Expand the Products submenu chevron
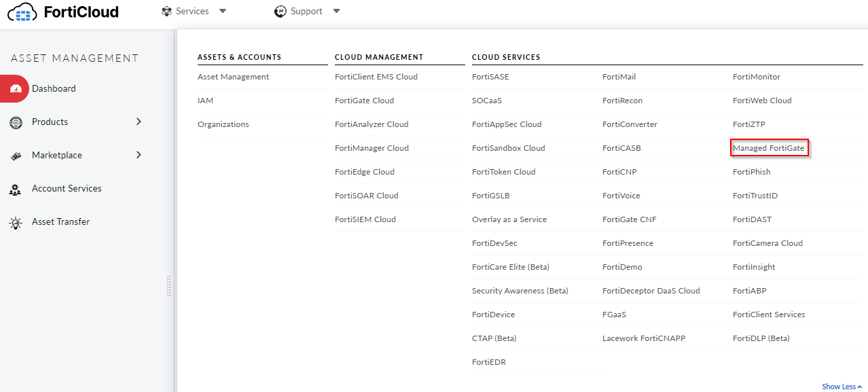The height and width of the screenshot is (392, 868). tap(139, 122)
